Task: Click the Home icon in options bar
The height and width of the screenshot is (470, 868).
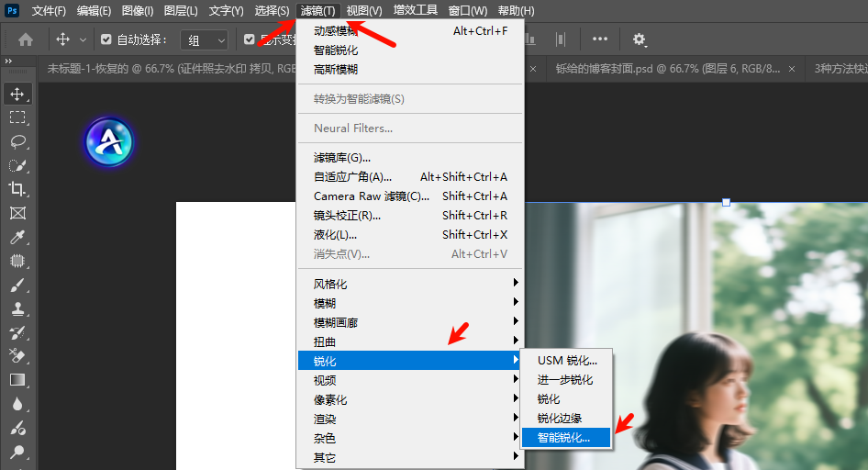Action: pos(26,39)
